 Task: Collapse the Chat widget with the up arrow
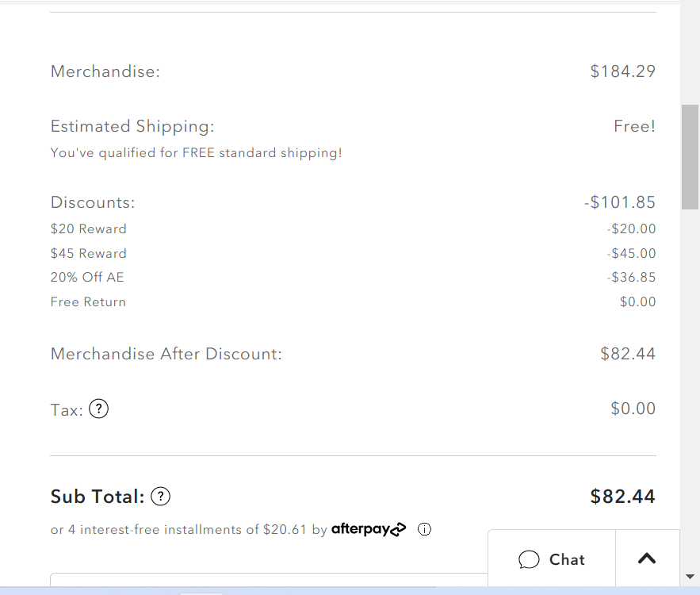(x=646, y=557)
